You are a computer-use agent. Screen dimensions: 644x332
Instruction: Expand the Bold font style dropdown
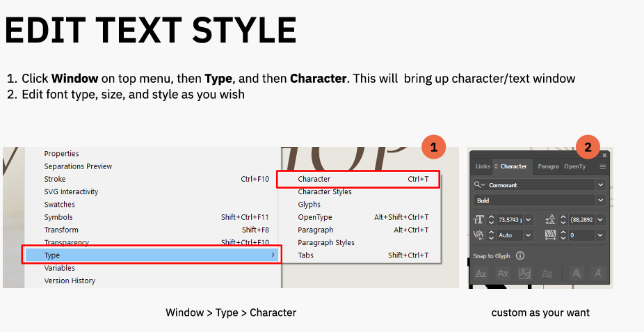(x=600, y=200)
